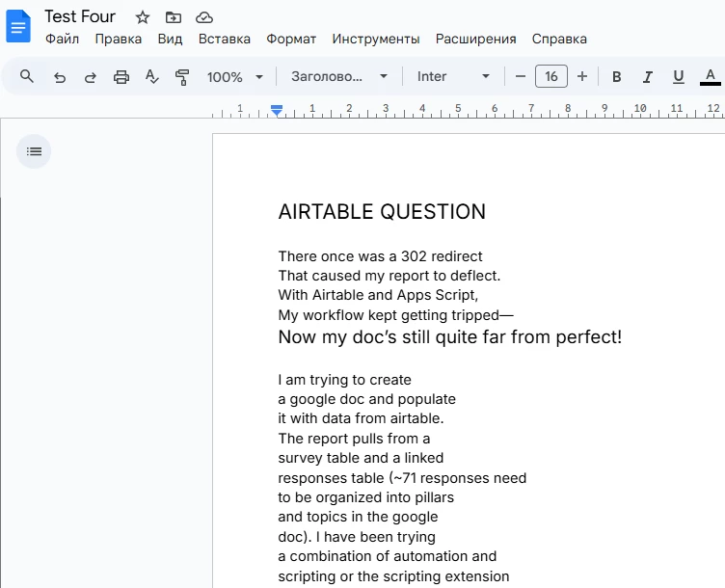The width and height of the screenshot is (725, 588).
Task: Click the line 'doc). I have been trying'
Action: (x=357, y=537)
